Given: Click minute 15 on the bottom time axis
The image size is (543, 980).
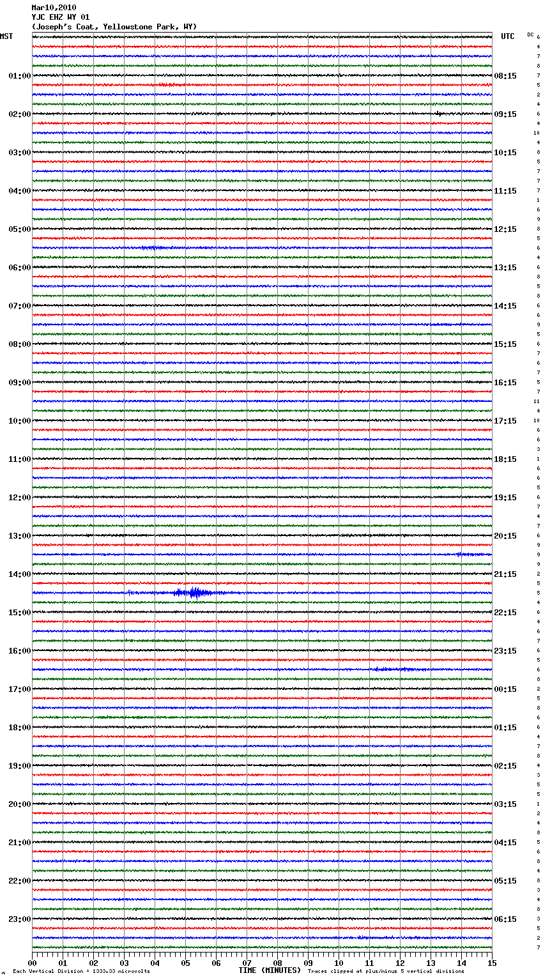Looking at the screenshot, I should coord(492,963).
